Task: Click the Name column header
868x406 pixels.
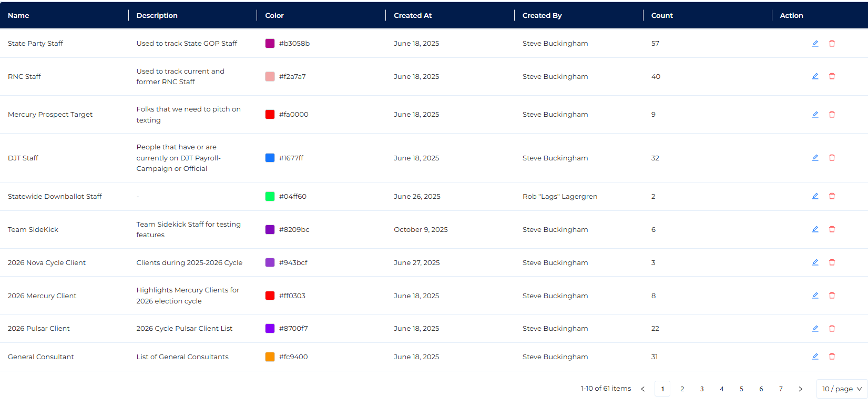Action: click(x=18, y=16)
